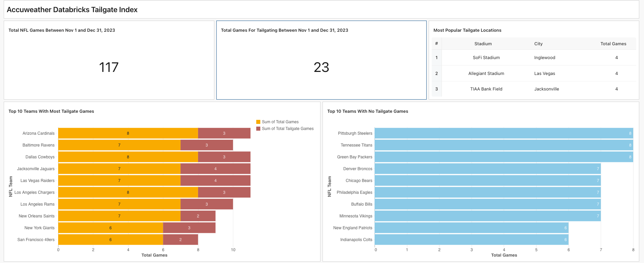
Task: Click the blue New England Patriots bar
Action: click(472, 228)
